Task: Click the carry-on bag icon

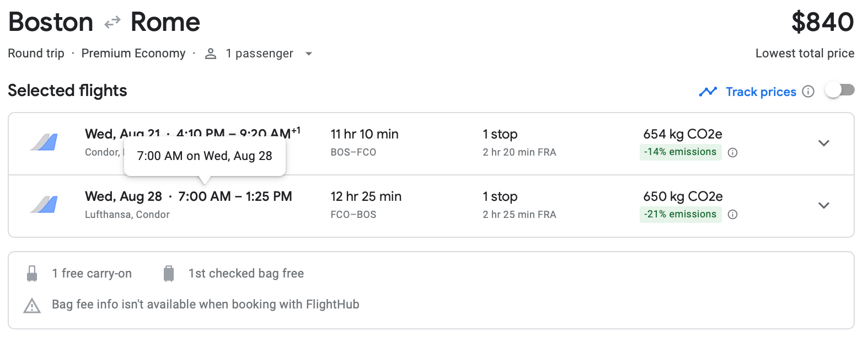Action: point(32,273)
